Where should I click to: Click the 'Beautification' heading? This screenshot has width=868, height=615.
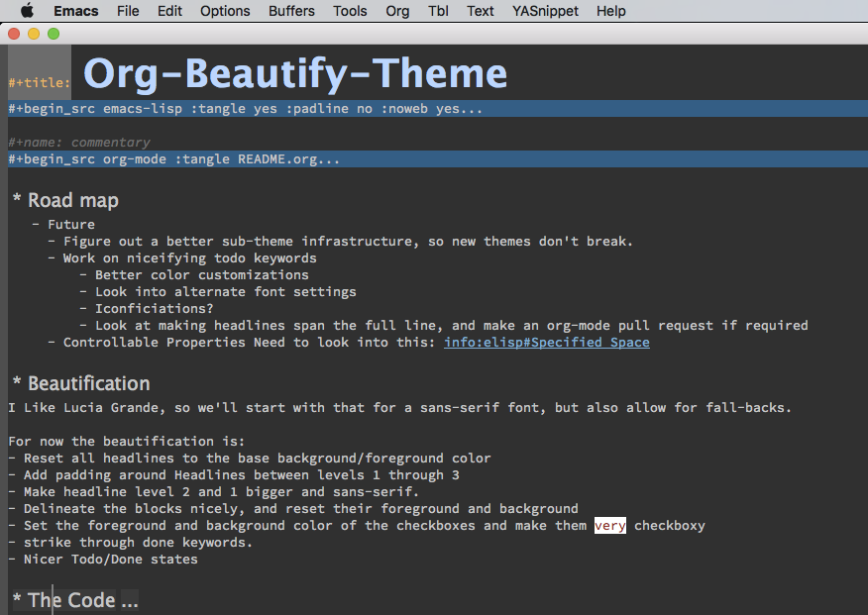tap(88, 383)
